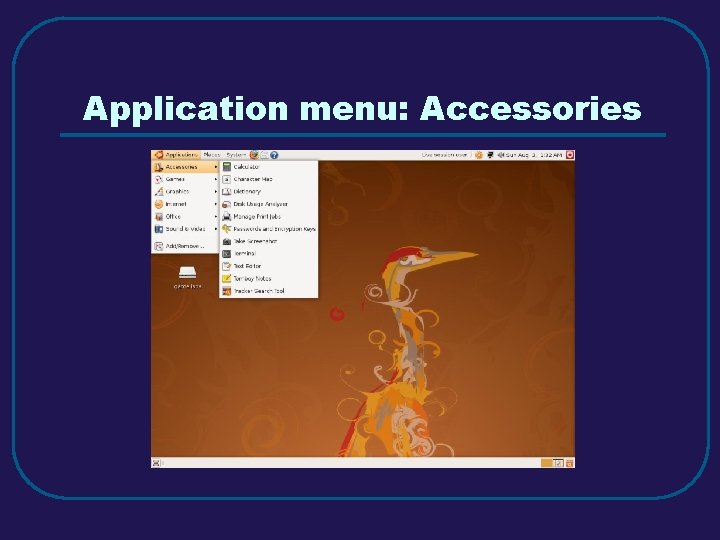
Task: Choose Character Map label
Action: pos(253,179)
